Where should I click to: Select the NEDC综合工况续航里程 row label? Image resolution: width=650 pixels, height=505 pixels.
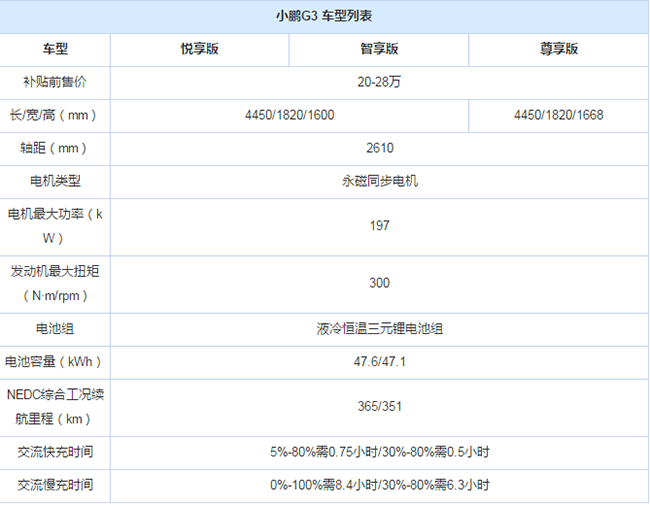point(55,407)
